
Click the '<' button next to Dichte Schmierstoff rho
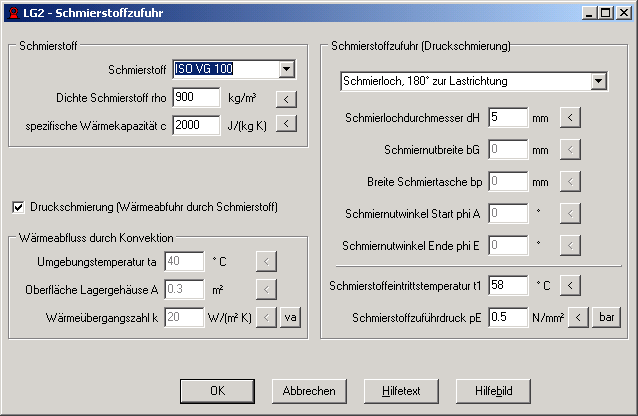(x=286, y=99)
